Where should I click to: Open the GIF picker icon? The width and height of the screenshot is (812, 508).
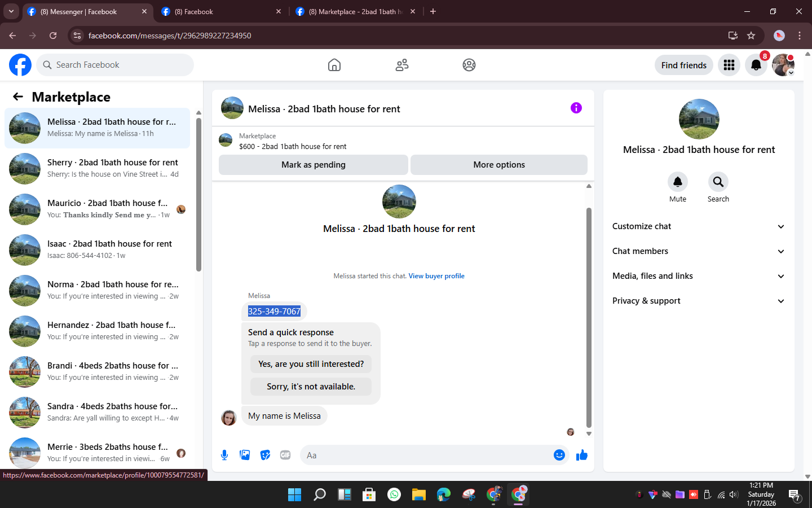click(285, 455)
